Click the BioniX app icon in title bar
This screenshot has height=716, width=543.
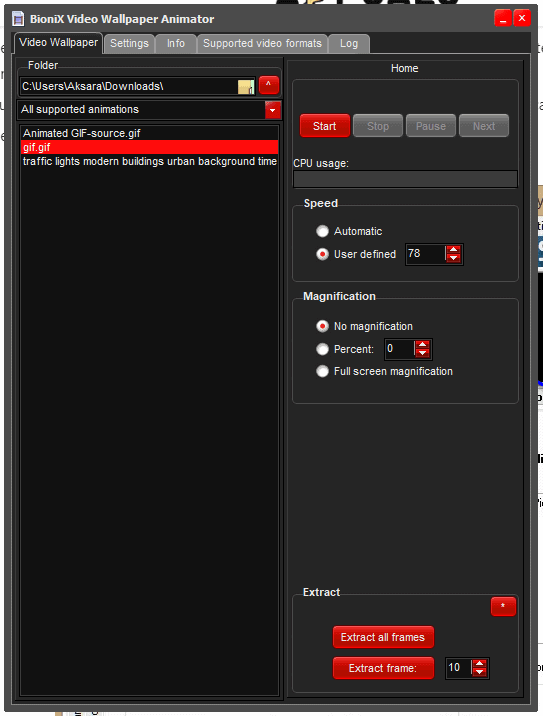18,19
